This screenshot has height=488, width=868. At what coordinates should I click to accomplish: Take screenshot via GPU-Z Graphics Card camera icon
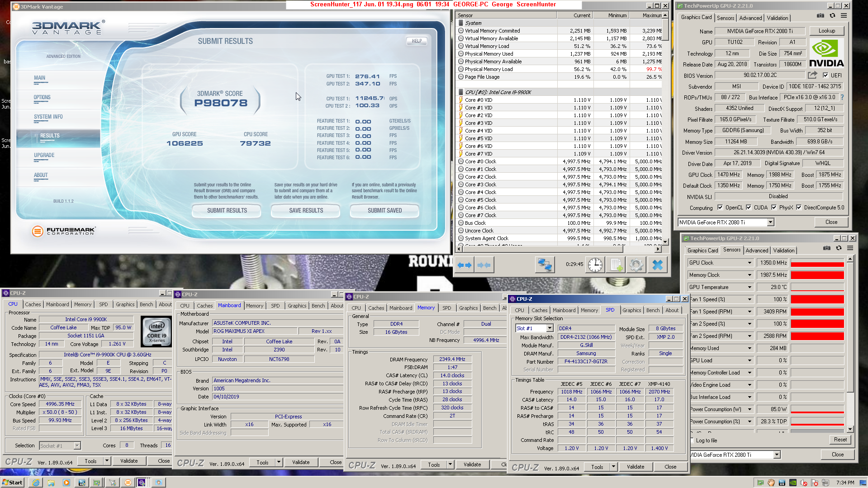(821, 16)
